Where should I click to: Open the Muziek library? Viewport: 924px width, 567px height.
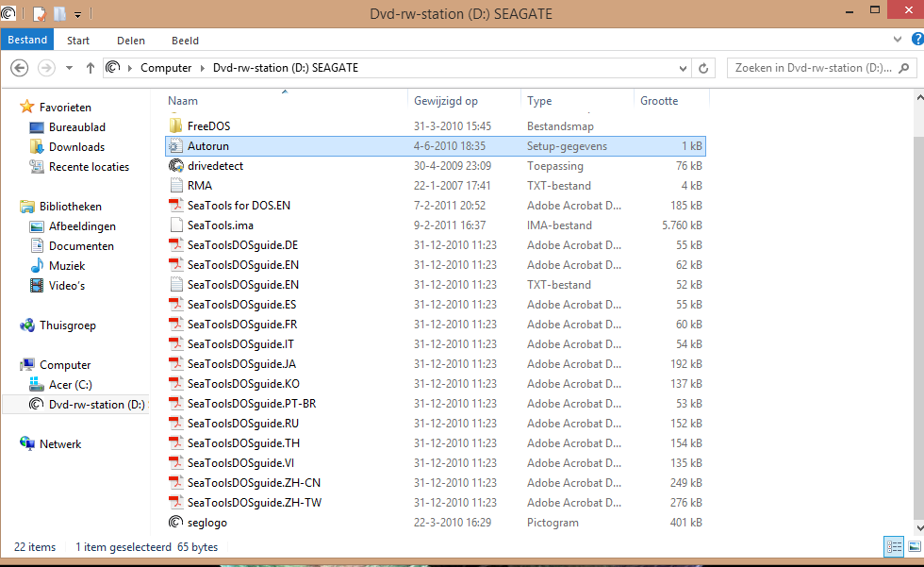tap(67, 266)
